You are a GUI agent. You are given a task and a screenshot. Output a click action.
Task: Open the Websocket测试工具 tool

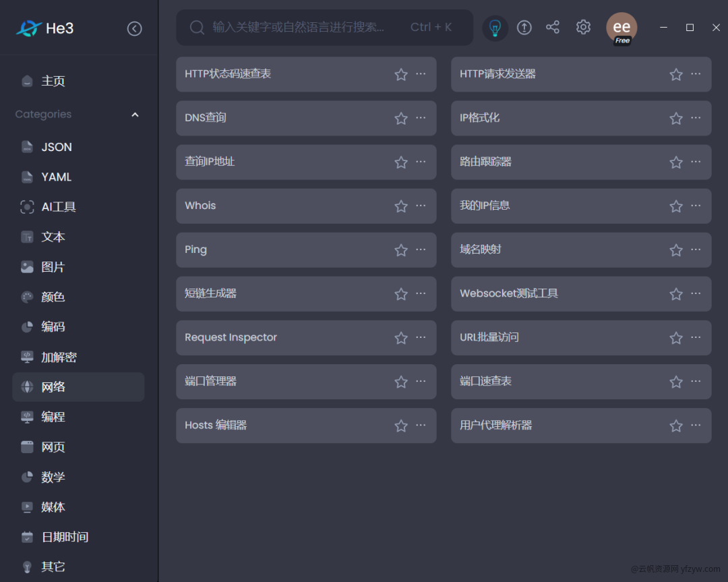point(509,293)
